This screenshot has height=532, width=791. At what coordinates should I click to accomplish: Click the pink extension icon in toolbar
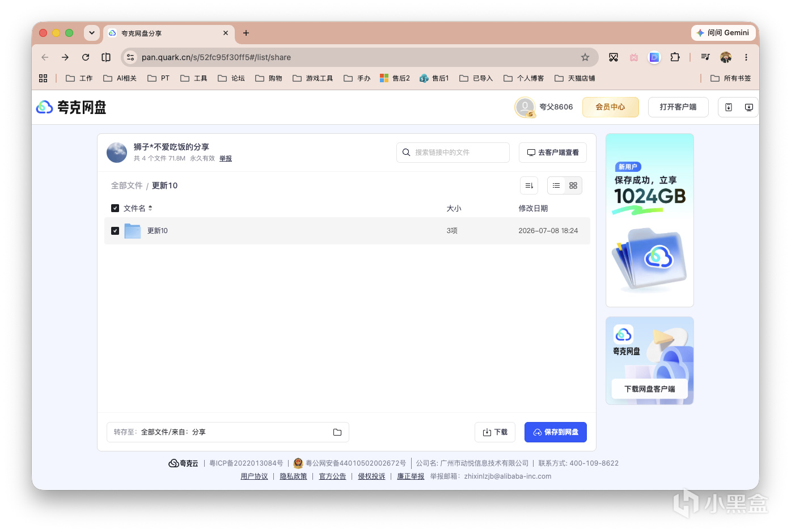(634, 57)
